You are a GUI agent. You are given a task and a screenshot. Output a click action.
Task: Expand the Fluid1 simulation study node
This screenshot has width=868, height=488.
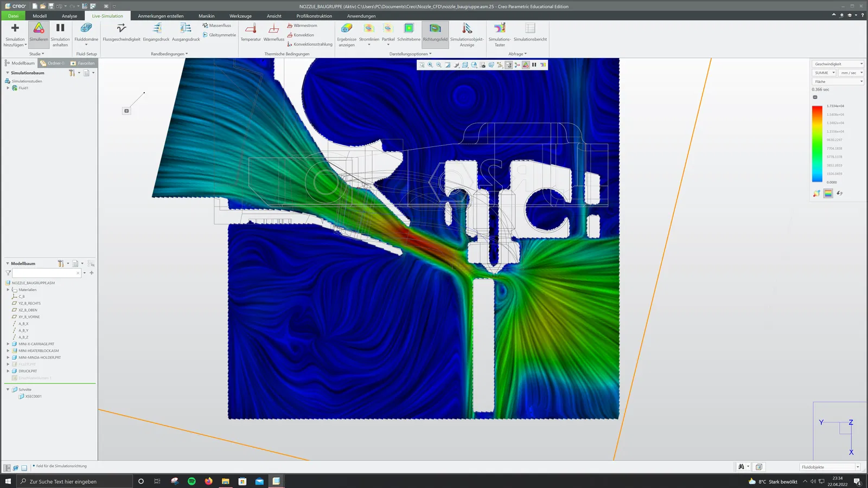click(x=8, y=88)
